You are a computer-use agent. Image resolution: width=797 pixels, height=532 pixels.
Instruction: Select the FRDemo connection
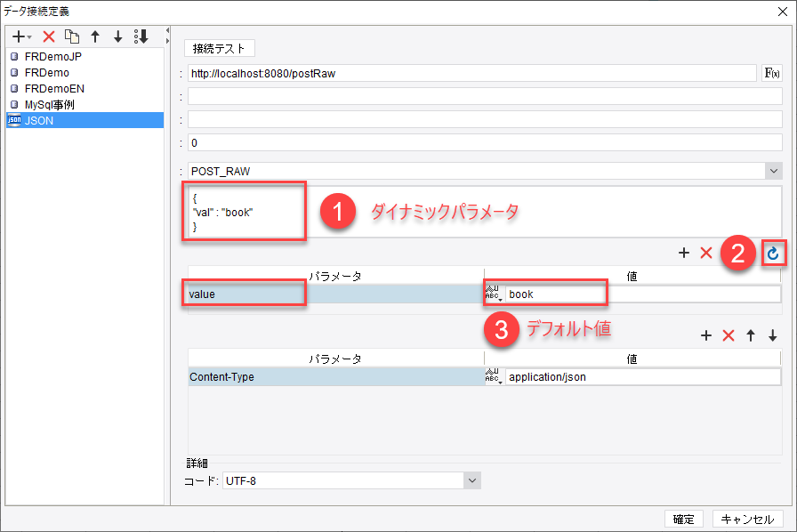(x=85, y=72)
